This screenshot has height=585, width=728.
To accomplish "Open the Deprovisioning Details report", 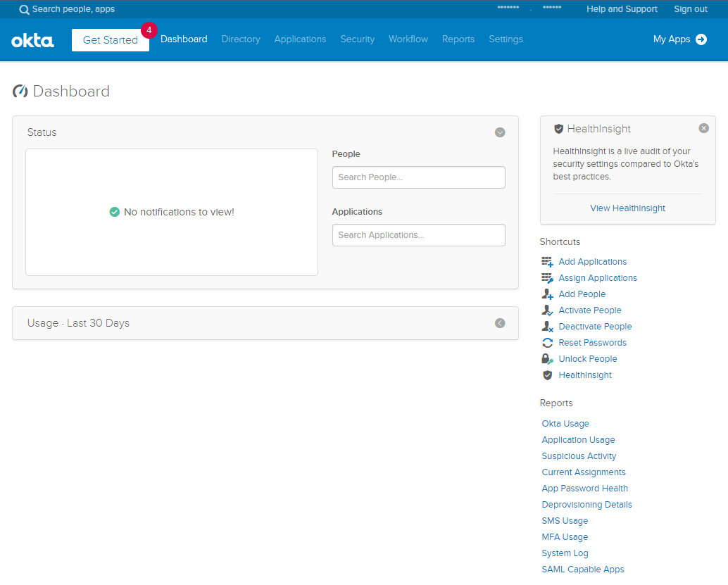I will [587, 505].
